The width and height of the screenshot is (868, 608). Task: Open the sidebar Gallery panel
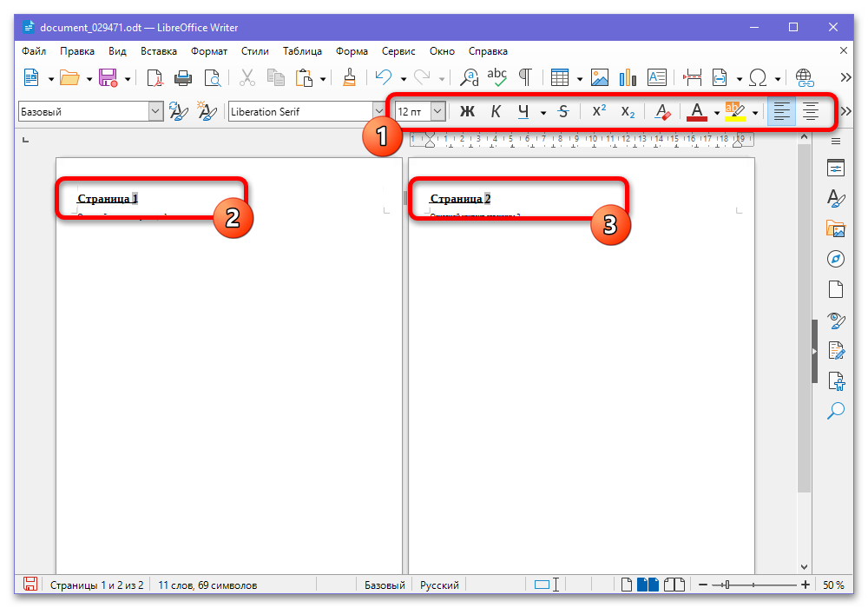(x=835, y=228)
